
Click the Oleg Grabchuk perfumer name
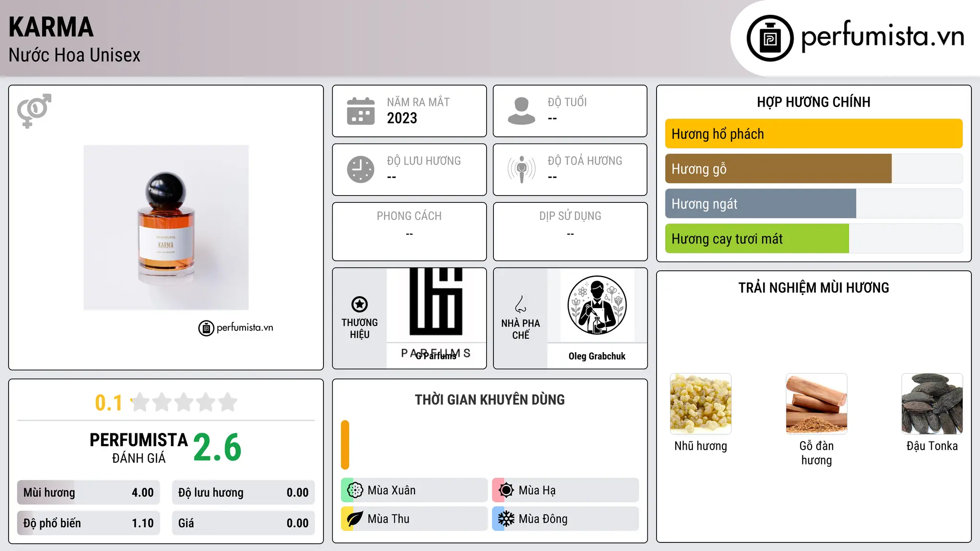pos(597,356)
